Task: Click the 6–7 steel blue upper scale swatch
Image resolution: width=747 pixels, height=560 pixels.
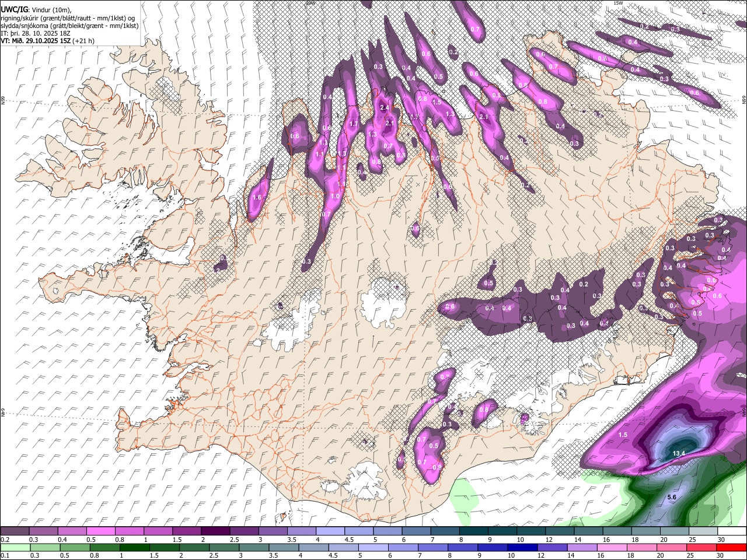Action: (x=416, y=531)
